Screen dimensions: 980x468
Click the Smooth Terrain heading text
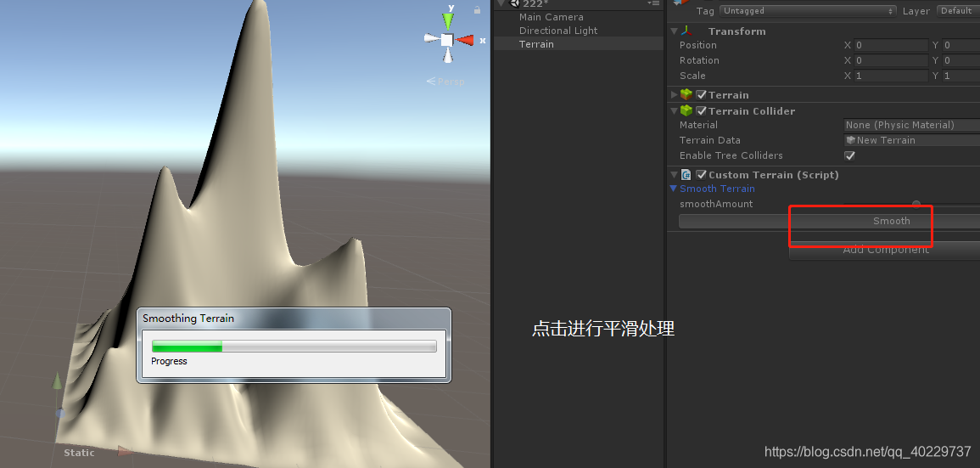coord(718,189)
